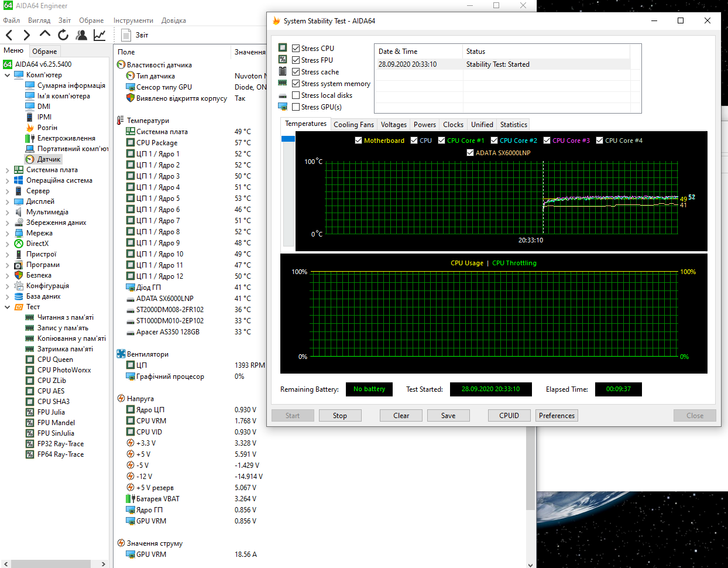Screen dimensions: 728x568
Task: Click the Up level arrow icon
Action: 45,35
